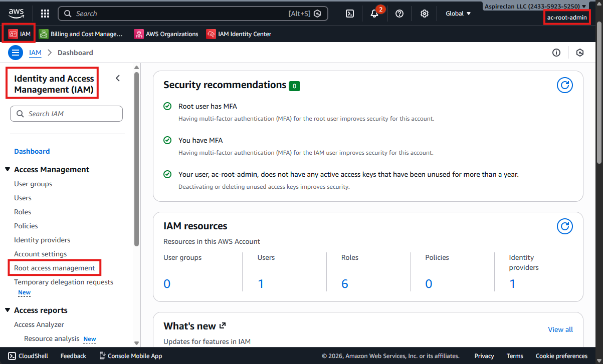603x364 pixels.
Task: Click the View all link
Action: 560,329
